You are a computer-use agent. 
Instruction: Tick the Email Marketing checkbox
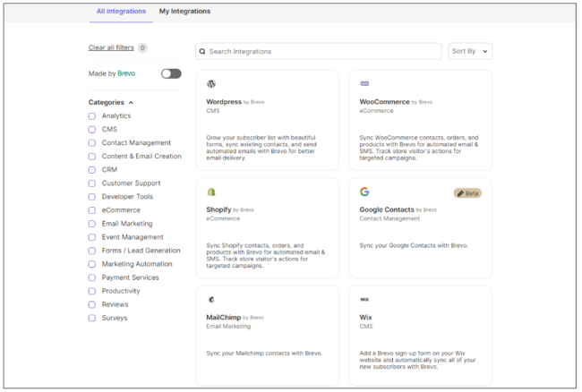(x=92, y=224)
